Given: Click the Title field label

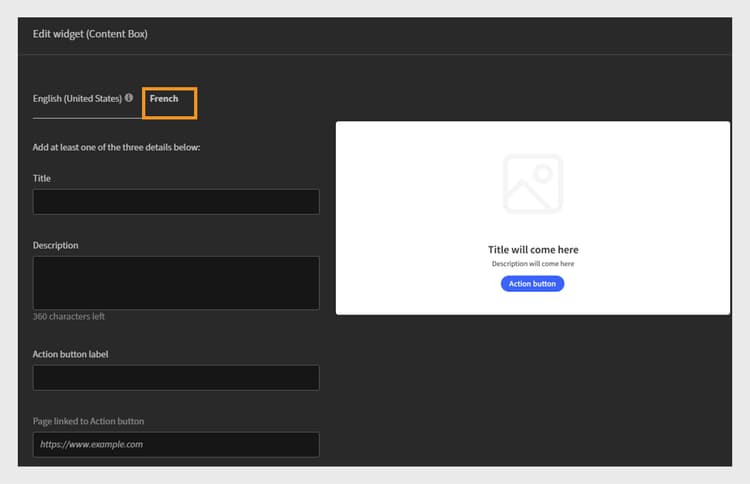Looking at the screenshot, I should [x=42, y=178].
